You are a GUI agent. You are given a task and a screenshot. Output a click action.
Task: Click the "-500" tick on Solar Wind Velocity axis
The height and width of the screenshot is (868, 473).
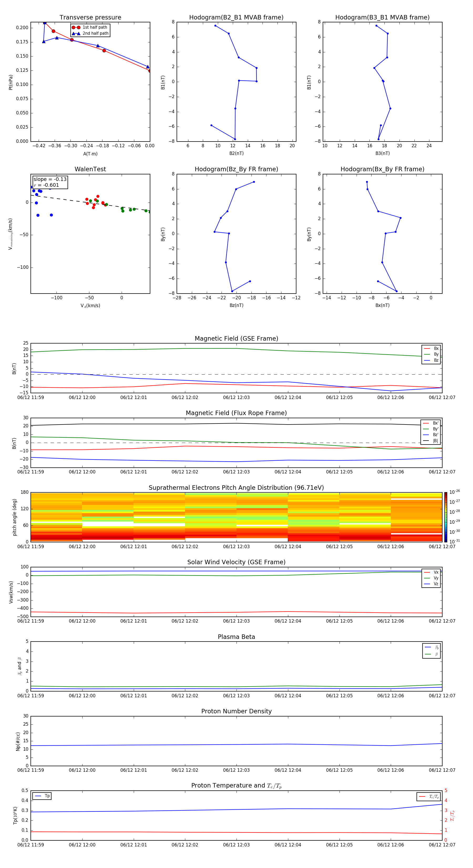click(x=23, y=617)
